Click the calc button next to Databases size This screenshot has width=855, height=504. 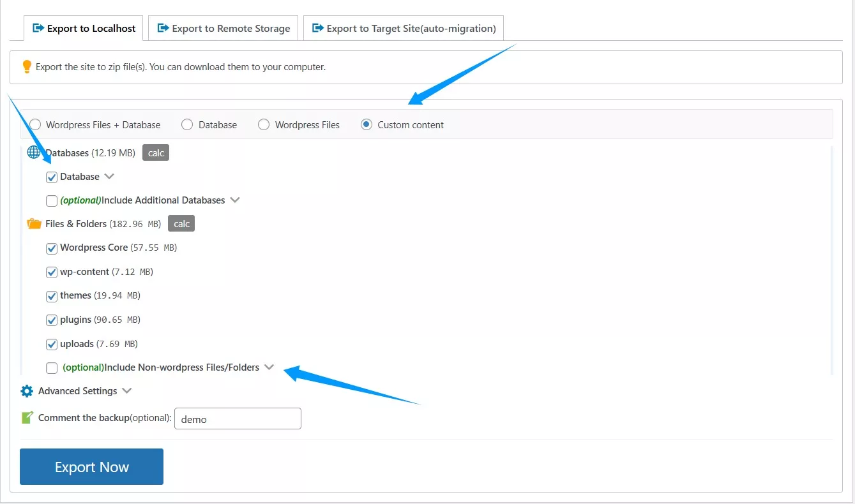155,152
